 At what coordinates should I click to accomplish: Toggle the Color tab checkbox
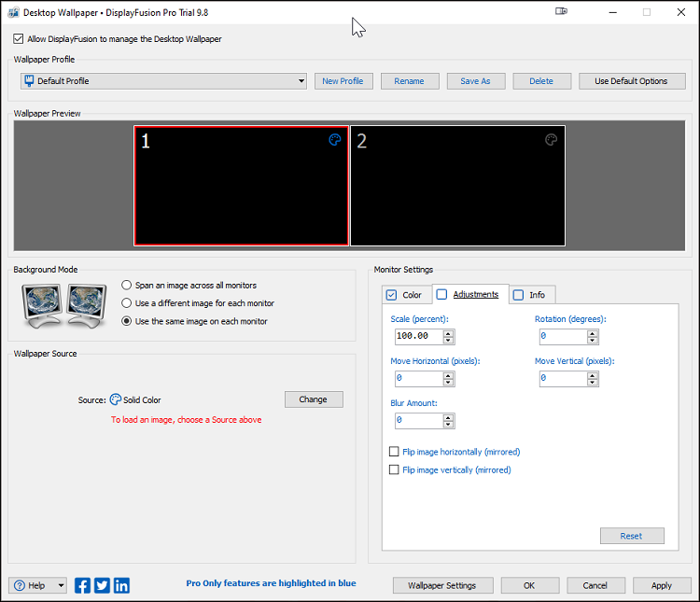[391, 295]
